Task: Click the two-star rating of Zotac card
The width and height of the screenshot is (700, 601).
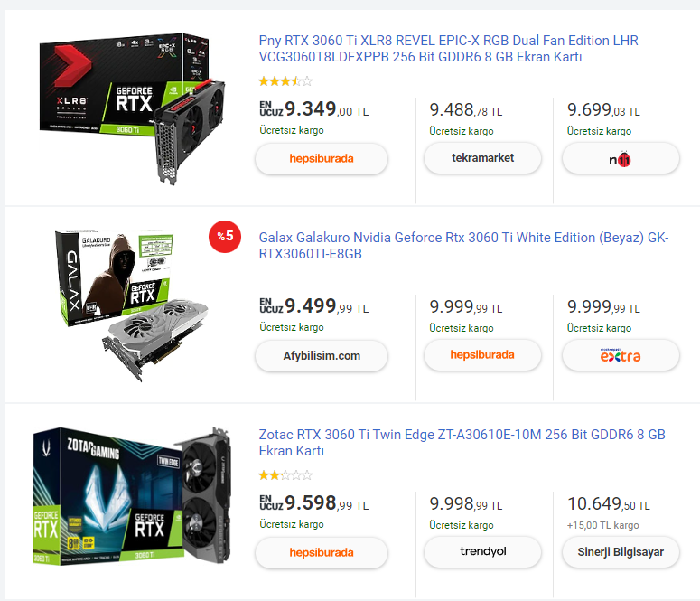Action: tap(285, 475)
